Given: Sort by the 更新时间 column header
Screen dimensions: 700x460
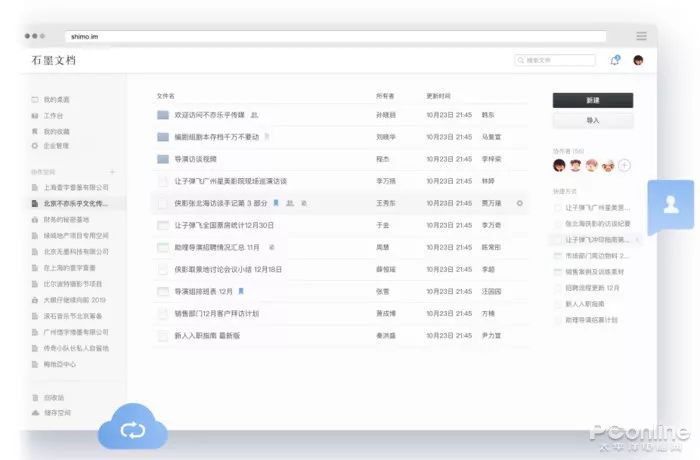Looking at the screenshot, I should point(438,96).
